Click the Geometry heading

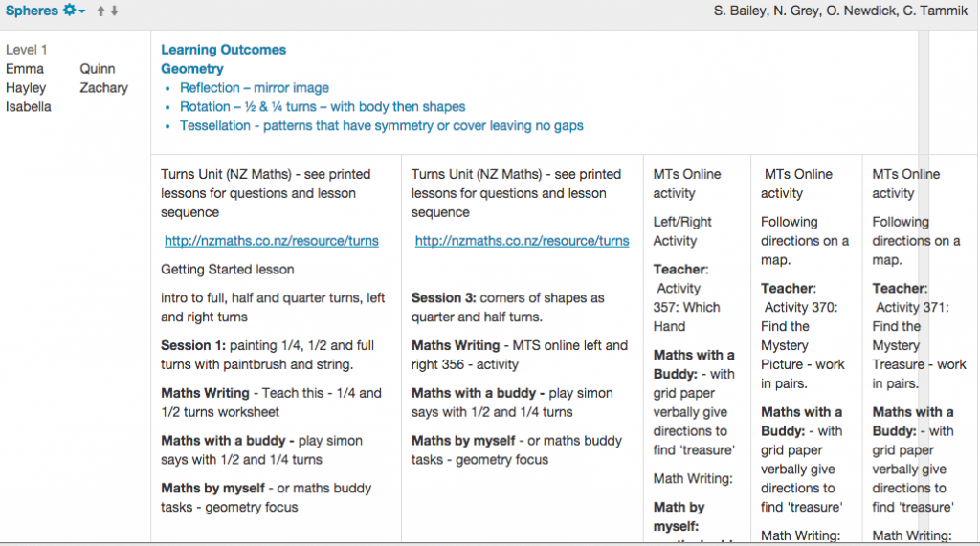tap(191, 69)
